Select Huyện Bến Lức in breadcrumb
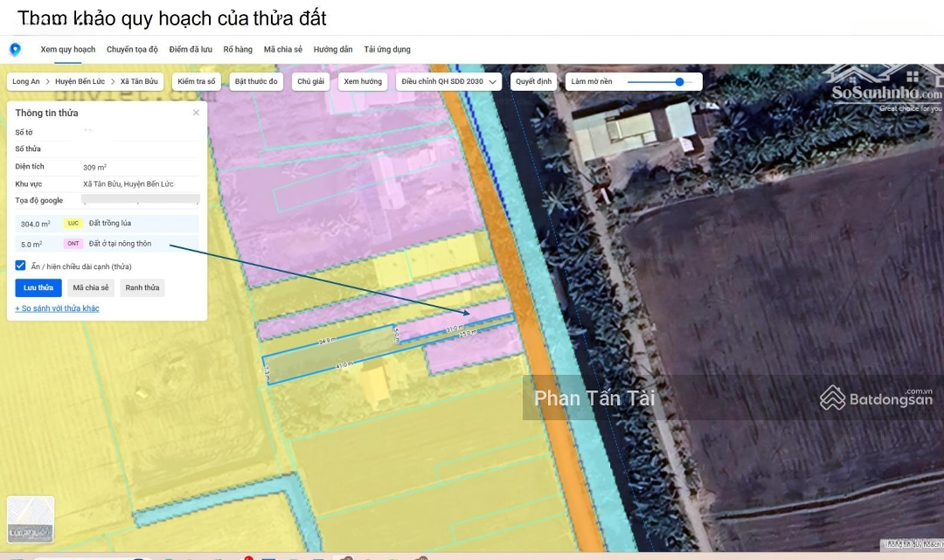The image size is (944, 560). (x=80, y=81)
